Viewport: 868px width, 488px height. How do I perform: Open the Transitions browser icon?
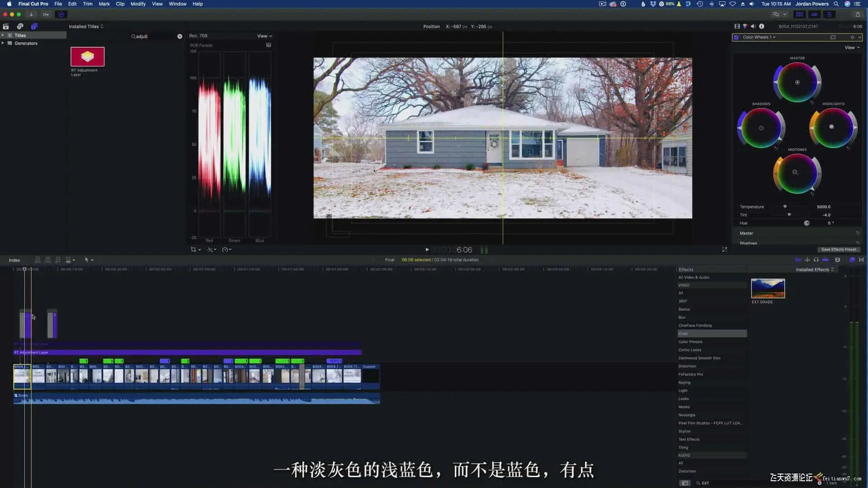[861, 260]
